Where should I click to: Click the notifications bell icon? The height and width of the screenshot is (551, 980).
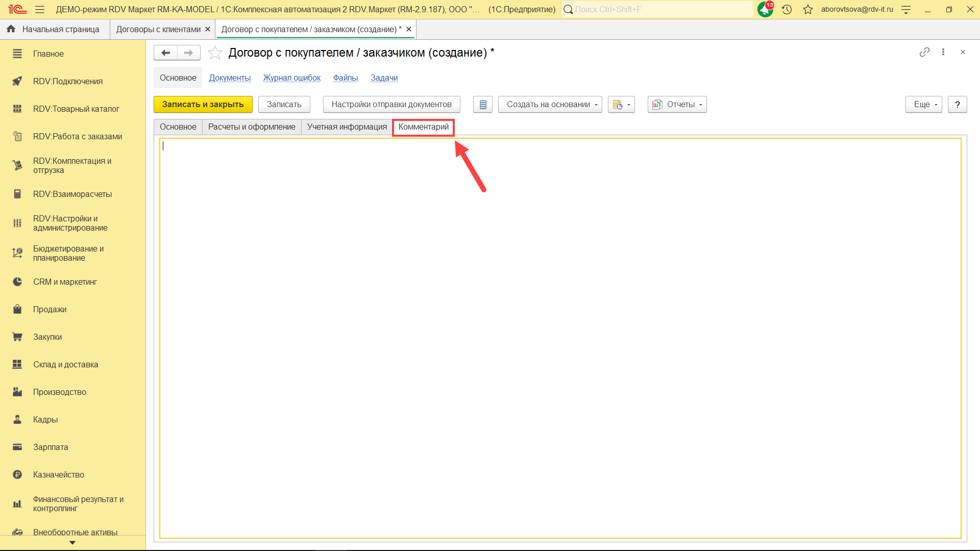tap(765, 9)
